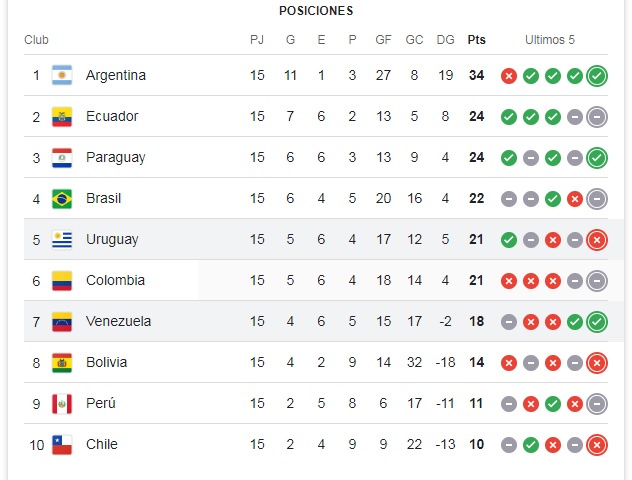This screenshot has width=632, height=480.
Task: Click the Perú flag icon
Action: [62, 403]
